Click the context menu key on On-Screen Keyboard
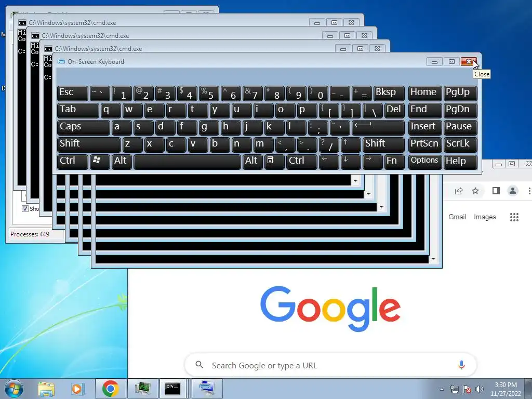This screenshot has width=532, height=399. point(274,162)
